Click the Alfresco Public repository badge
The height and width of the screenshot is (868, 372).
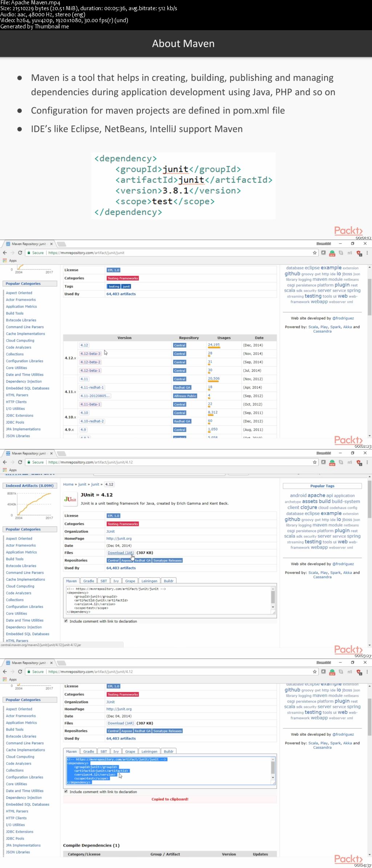coord(185,396)
